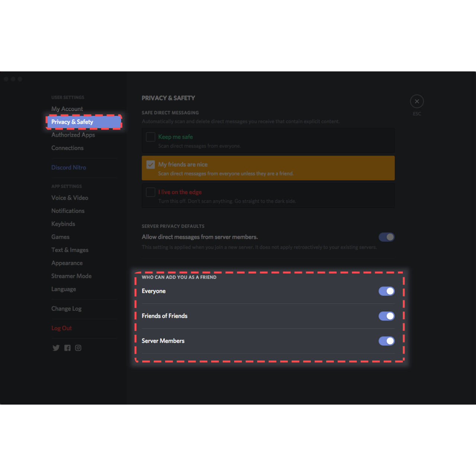The height and width of the screenshot is (476, 476).
Task: Open the Change Log
Action: pos(67,308)
